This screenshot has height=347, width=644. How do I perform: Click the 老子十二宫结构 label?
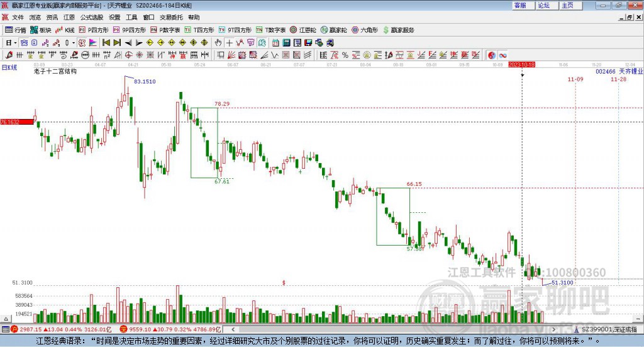55,71
